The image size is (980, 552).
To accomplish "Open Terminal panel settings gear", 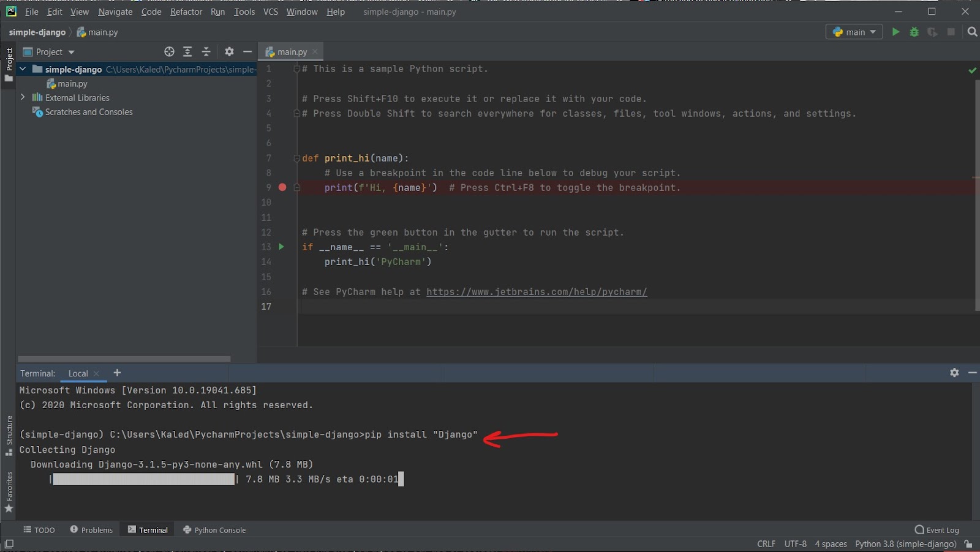I will click(954, 373).
